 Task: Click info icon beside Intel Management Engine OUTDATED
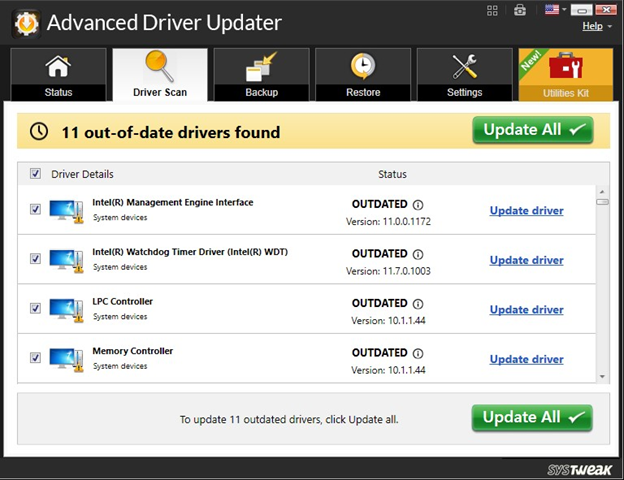coord(418,205)
